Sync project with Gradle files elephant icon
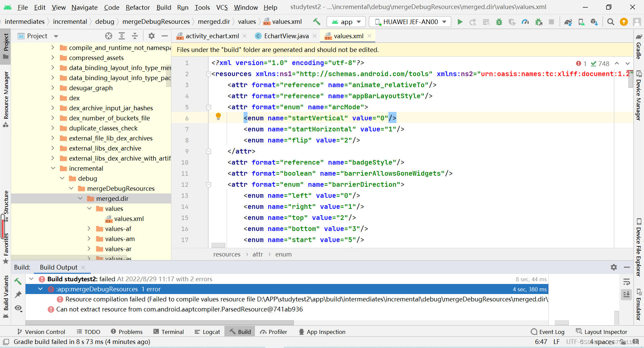 click(568, 22)
